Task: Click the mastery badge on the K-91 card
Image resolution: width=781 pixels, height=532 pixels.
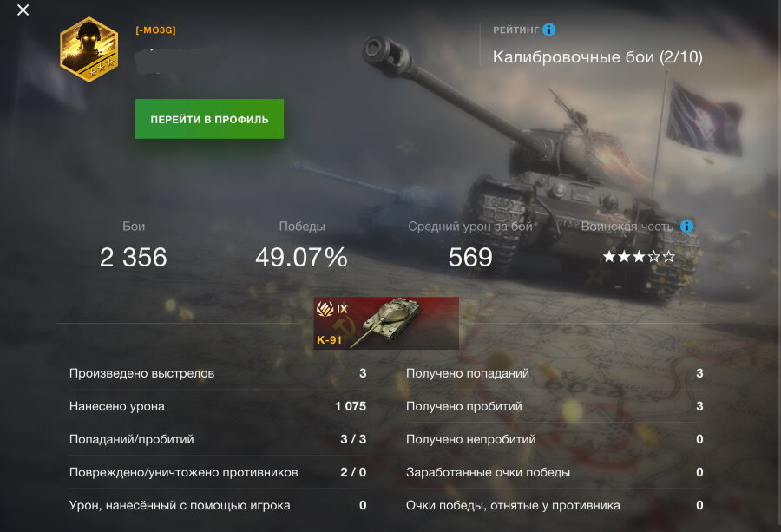Action: [x=325, y=309]
